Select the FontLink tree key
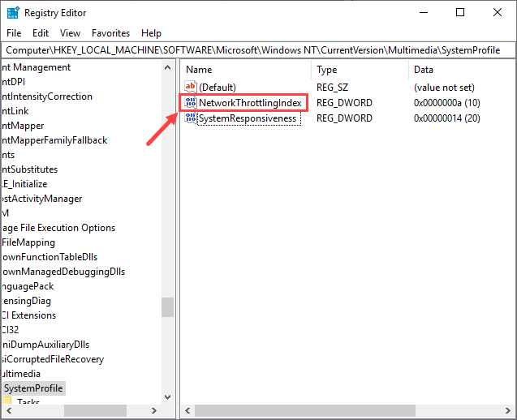 click(15, 111)
